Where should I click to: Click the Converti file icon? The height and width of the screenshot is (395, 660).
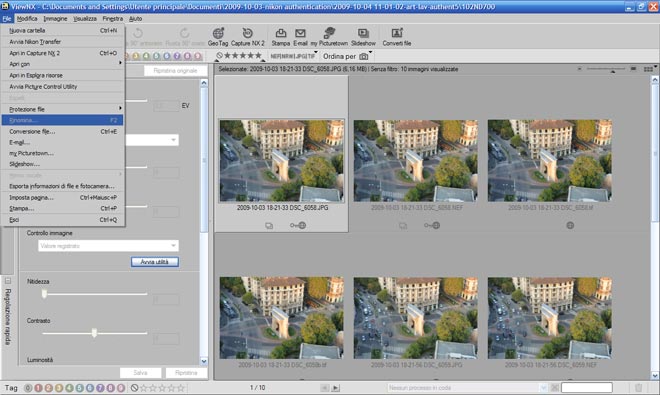(x=397, y=37)
